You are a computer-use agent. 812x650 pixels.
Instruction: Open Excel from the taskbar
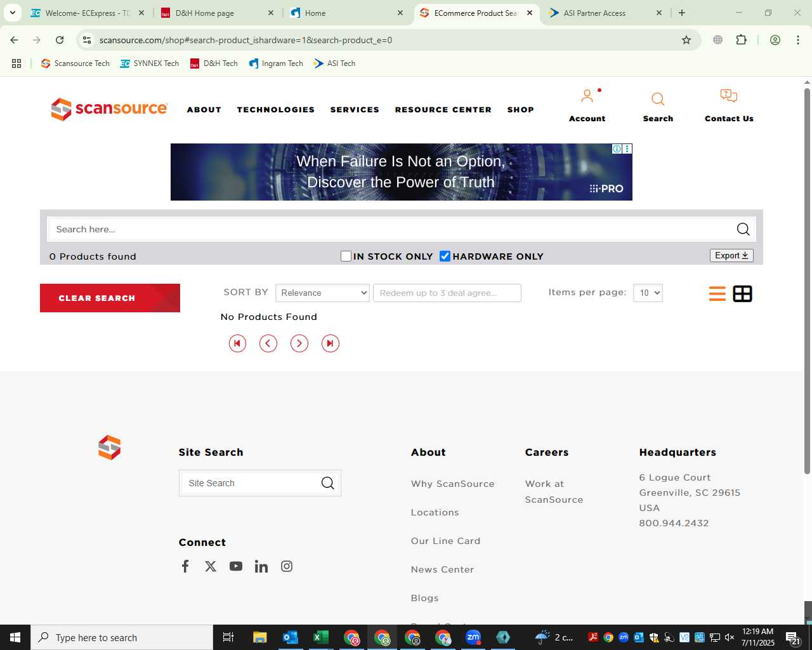[321, 637]
